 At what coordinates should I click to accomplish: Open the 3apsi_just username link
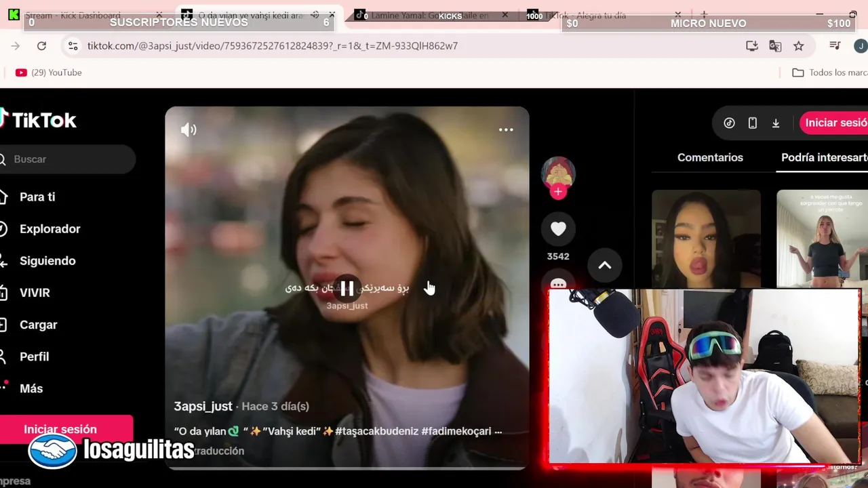(x=203, y=406)
